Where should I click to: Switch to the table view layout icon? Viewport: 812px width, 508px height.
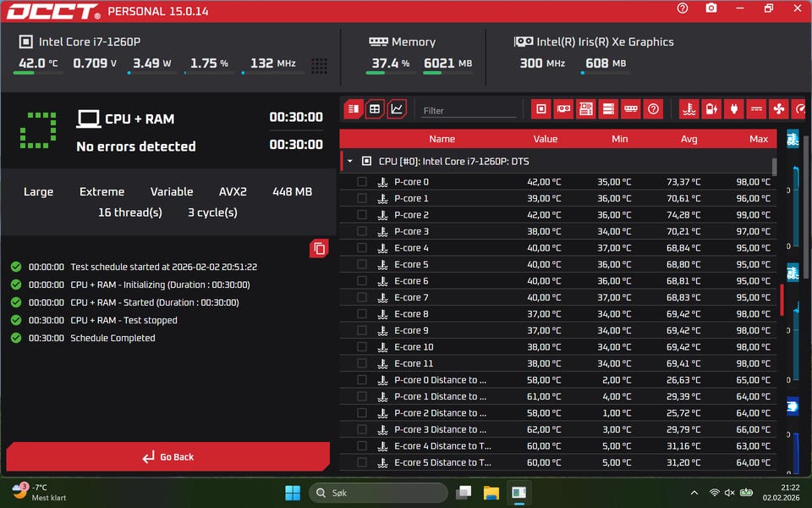click(x=375, y=109)
